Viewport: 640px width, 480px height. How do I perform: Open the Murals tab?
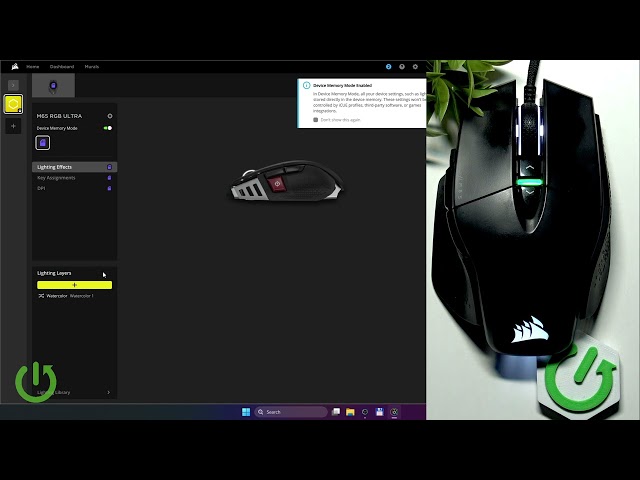pos(92,67)
